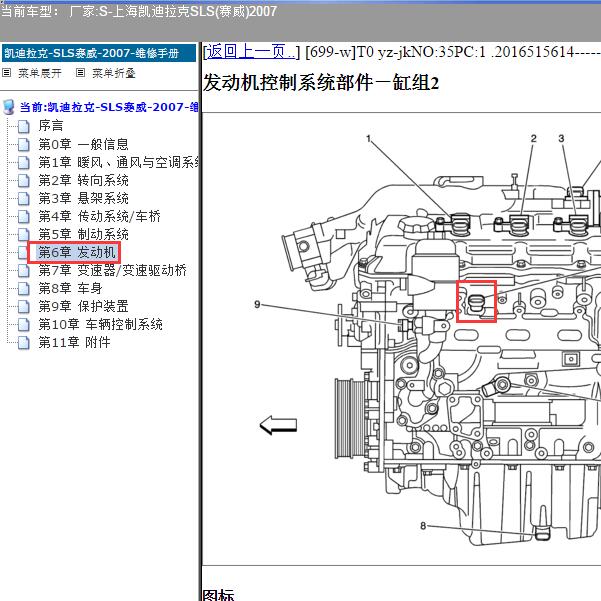601x601 pixels.
Task: Click the document code text [699-w]T0 yz-jkNO:35PC:1
Action: (x=396, y=52)
